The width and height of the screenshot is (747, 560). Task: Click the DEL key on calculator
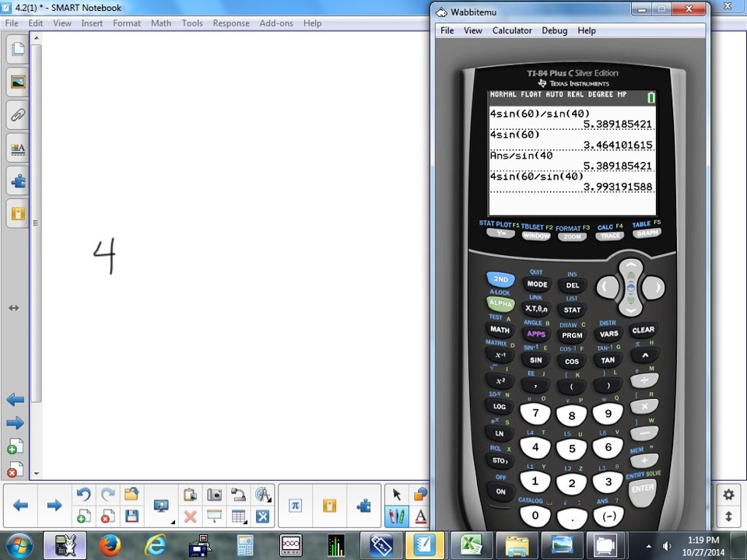(x=572, y=285)
